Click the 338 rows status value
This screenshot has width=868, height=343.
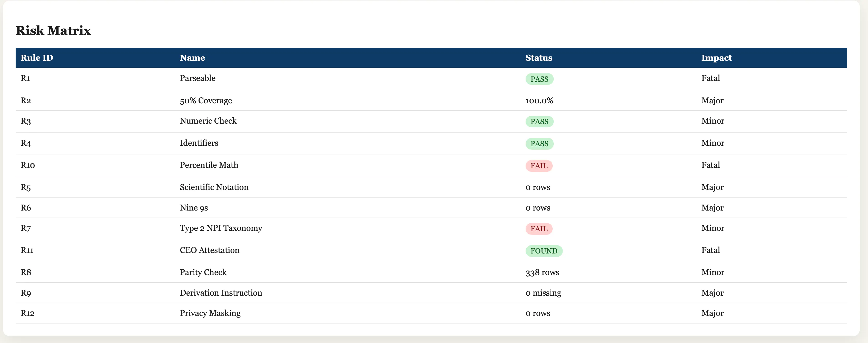point(542,272)
